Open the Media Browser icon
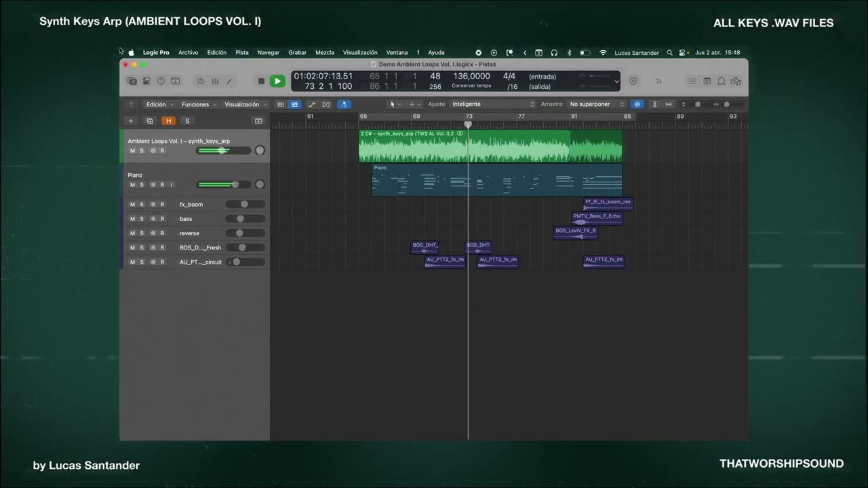Screen dimensions: 868x488 (x=736, y=81)
